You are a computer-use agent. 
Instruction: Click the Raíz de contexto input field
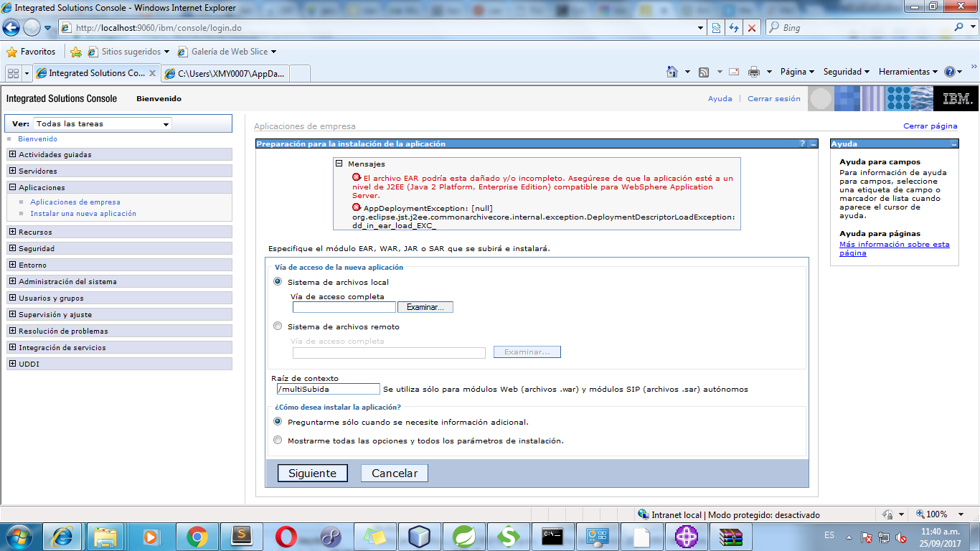tap(328, 389)
